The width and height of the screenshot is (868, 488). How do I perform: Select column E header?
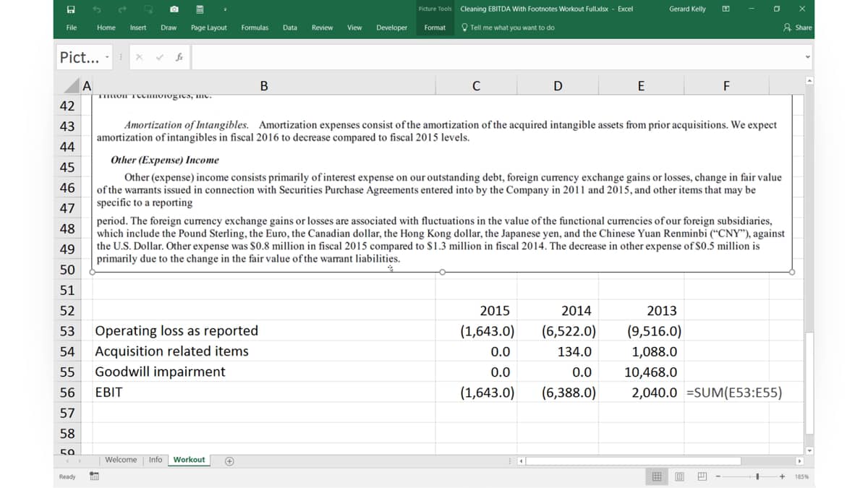[x=641, y=86]
